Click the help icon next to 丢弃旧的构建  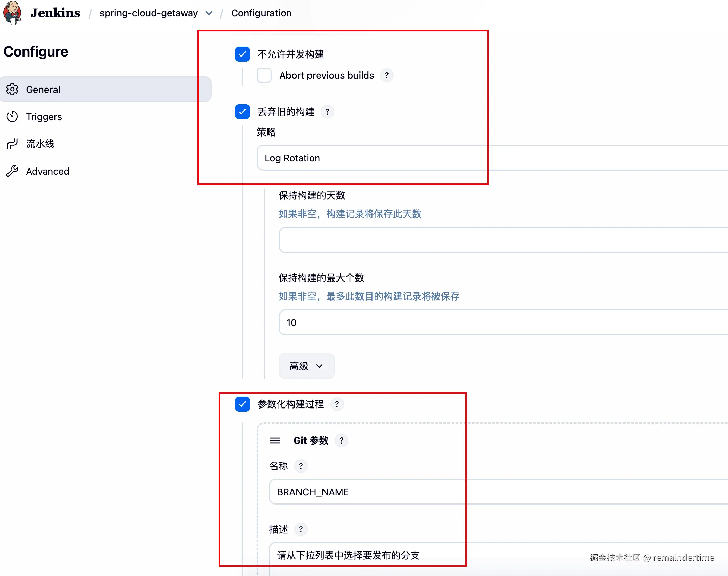(x=327, y=112)
